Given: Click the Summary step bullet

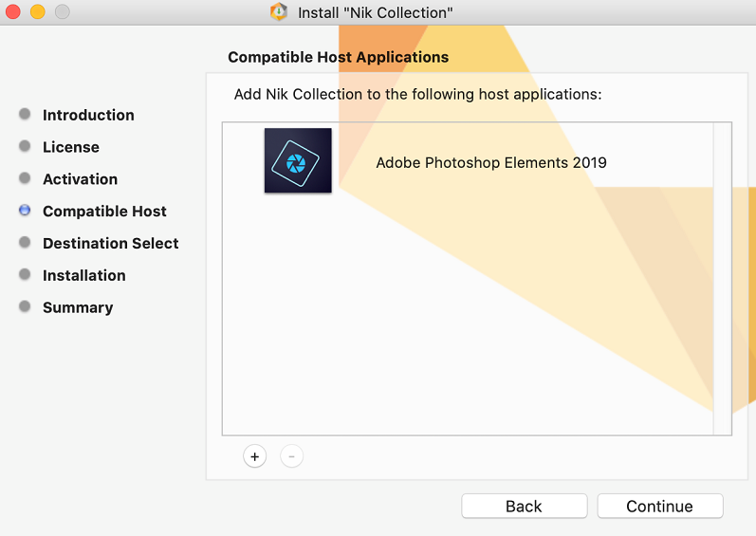Looking at the screenshot, I should point(25,307).
